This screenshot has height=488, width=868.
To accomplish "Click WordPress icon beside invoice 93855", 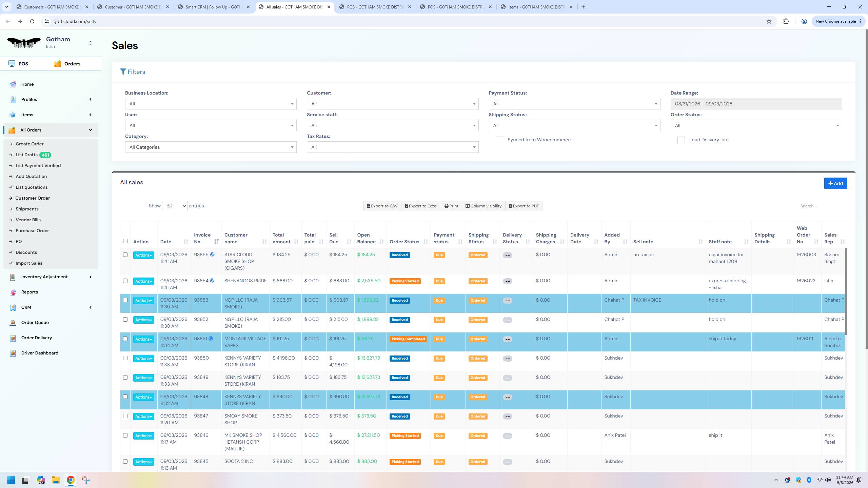I will pos(212,255).
